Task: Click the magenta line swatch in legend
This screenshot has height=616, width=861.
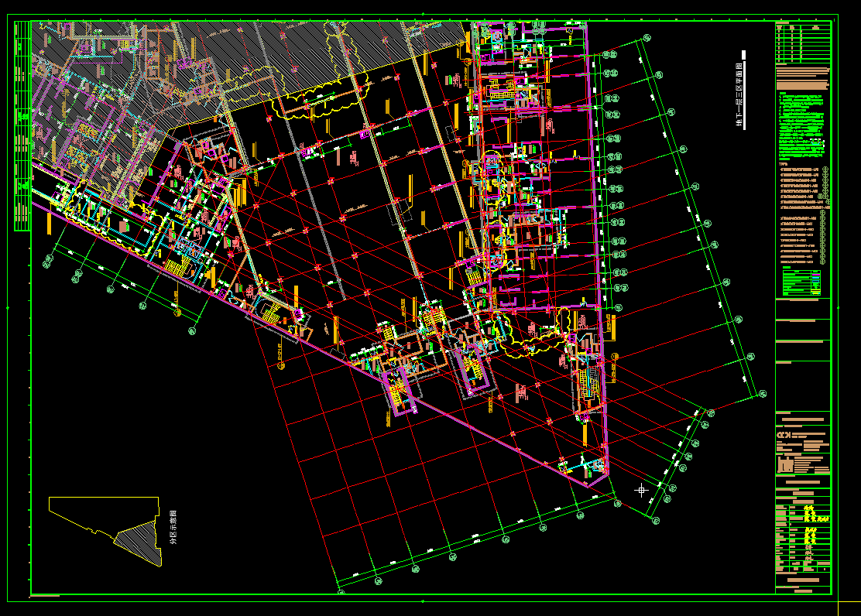Action: [x=815, y=274]
